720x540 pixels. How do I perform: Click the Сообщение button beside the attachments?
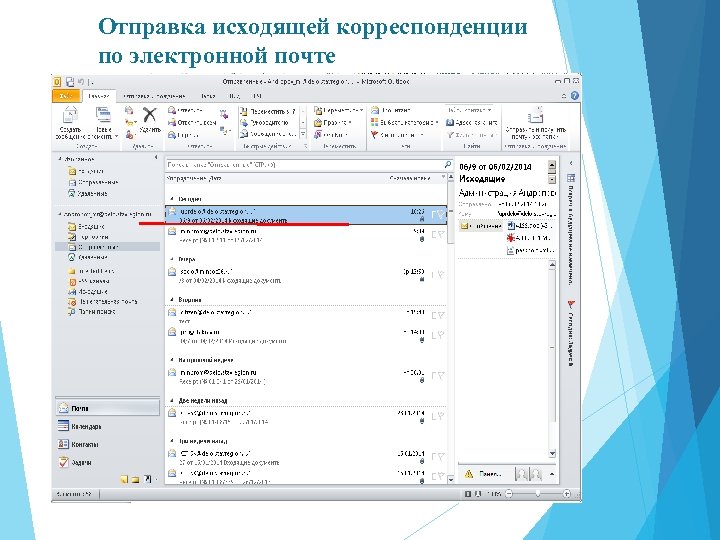point(481,226)
